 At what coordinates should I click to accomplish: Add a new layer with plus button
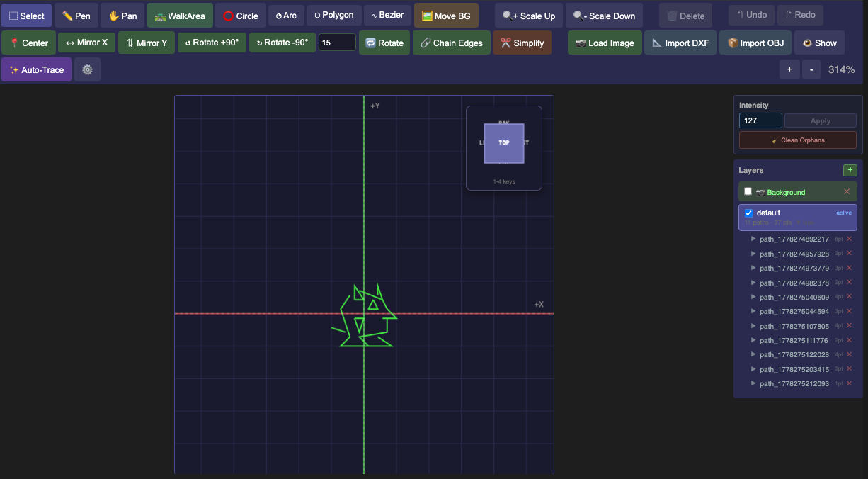[850, 170]
